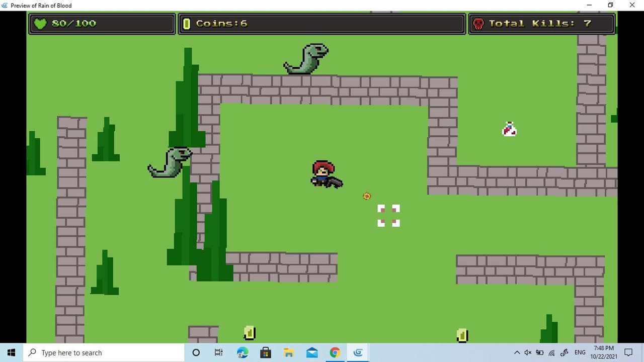Open Task View on the taskbar

click(219, 352)
